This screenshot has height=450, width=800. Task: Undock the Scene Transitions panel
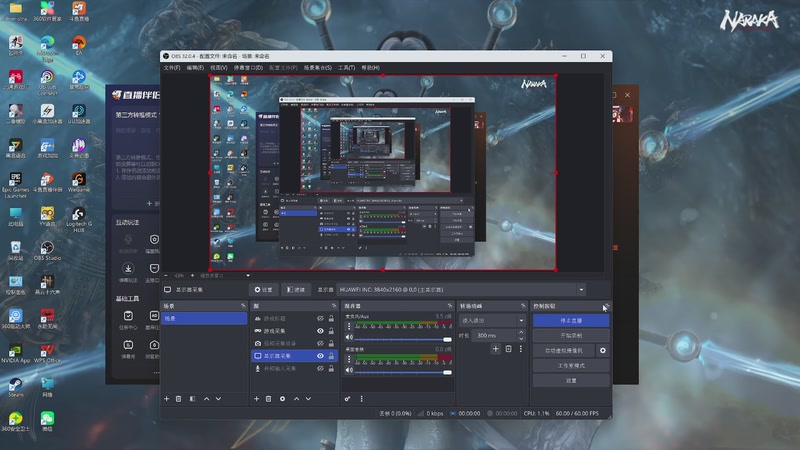pyautogui.click(x=523, y=306)
